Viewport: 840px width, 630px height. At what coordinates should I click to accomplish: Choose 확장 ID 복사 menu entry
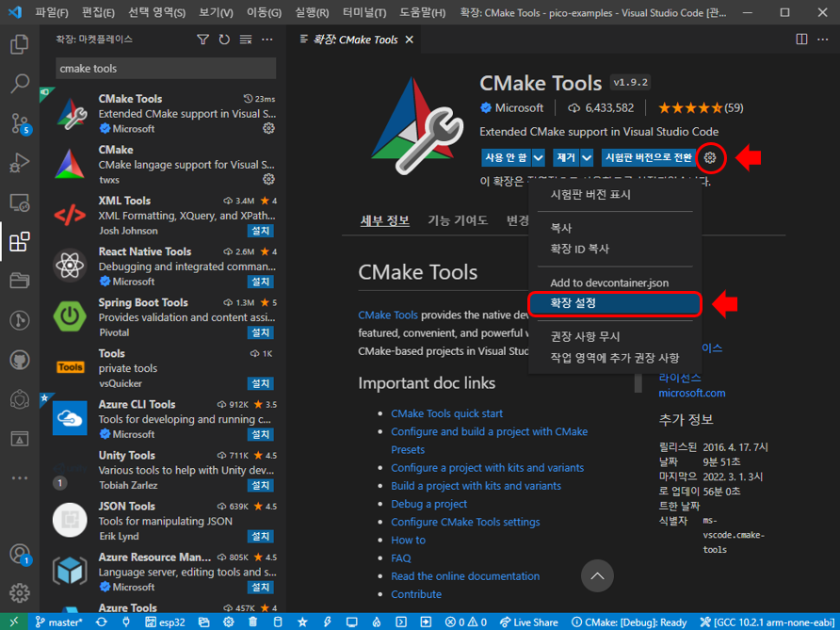[x=615, y=250]
